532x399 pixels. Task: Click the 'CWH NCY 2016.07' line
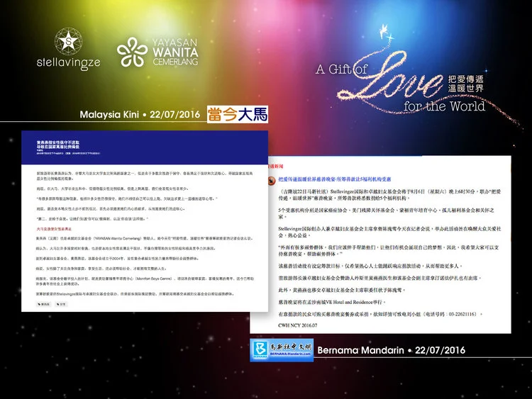[x=297, y=325]
